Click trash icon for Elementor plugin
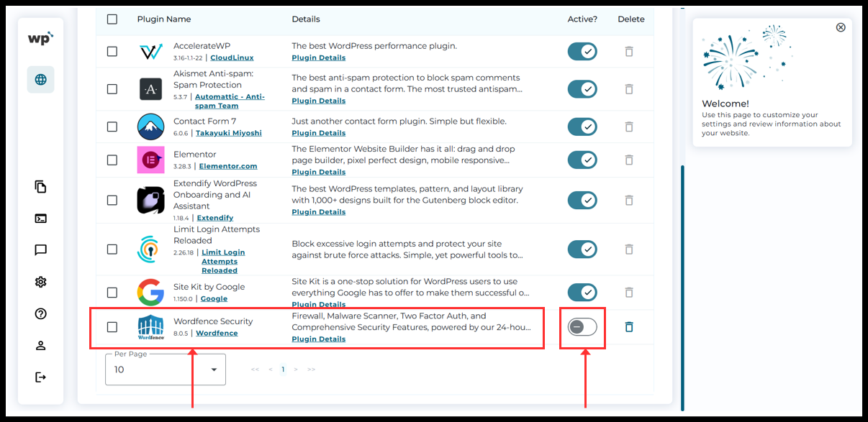This screenshot has width=868, height=422. 629,160
